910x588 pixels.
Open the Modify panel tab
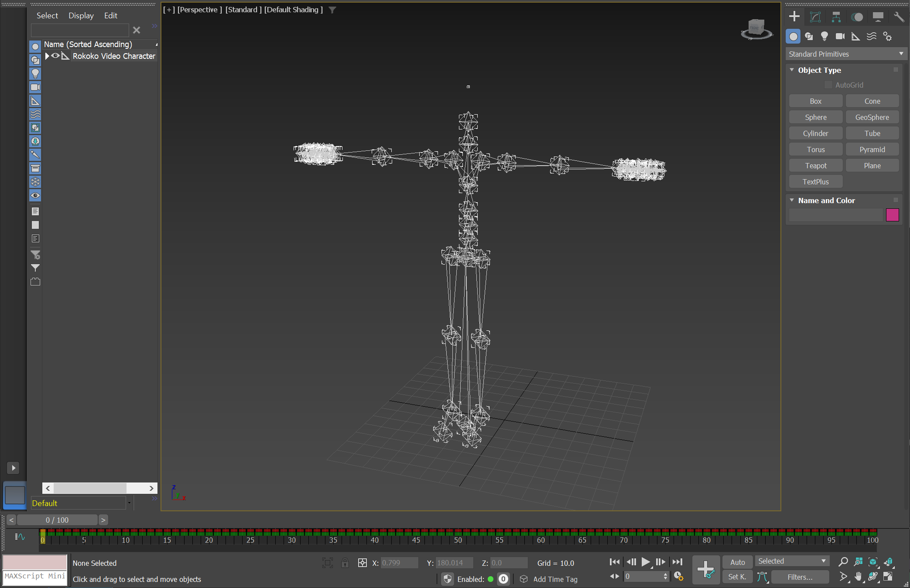(x=815, y=17)
